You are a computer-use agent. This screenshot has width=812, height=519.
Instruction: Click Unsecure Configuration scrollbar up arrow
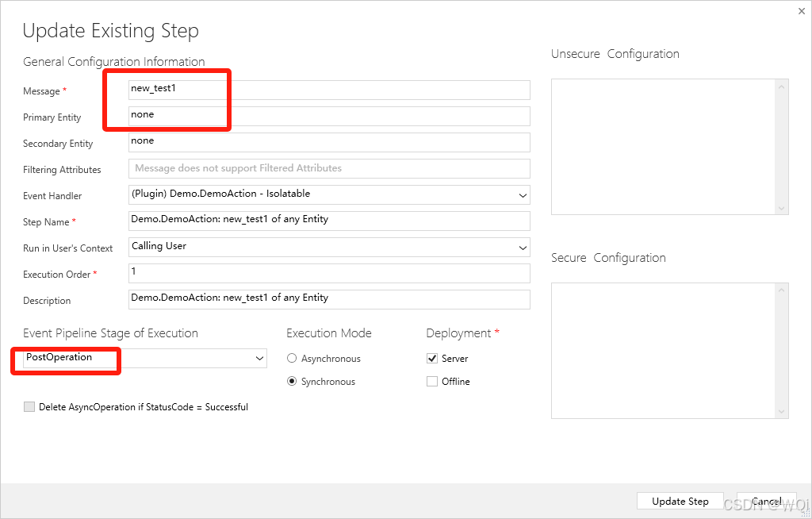(781, 86)
